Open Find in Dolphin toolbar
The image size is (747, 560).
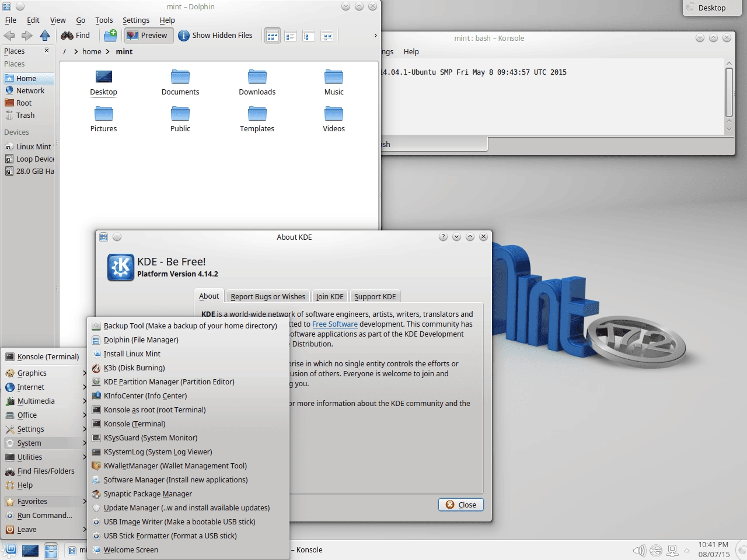76,36
